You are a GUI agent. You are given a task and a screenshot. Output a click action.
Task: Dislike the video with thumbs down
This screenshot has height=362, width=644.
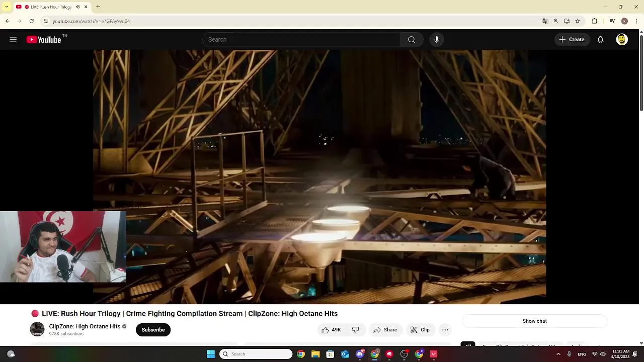[x=356, y=330]
